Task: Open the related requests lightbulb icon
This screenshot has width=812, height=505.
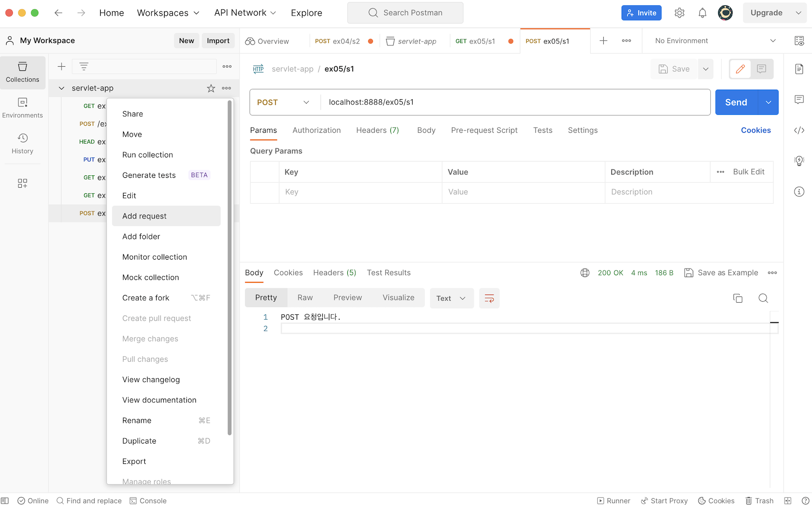Action: click(x=799, y=161)
